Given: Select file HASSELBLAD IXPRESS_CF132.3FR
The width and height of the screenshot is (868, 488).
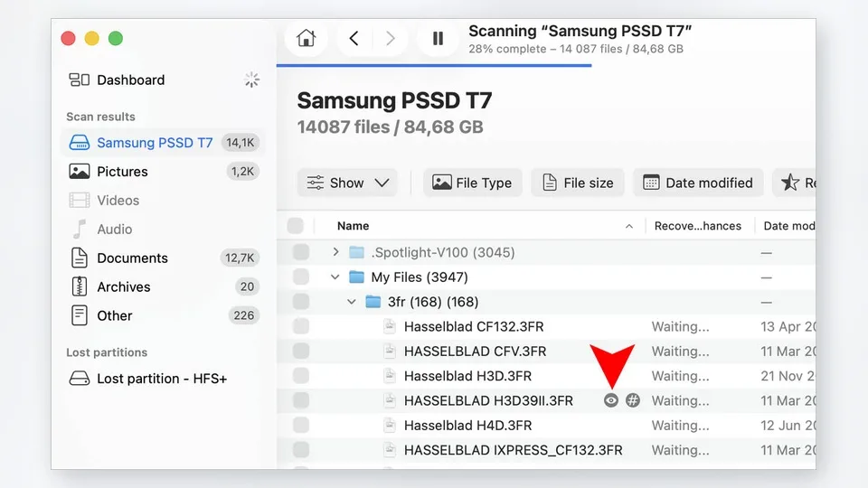Looking at the screenshot, I should coord(514,450).
